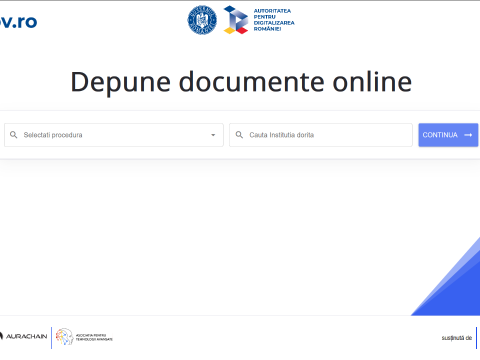Open the AURACHAIN footer logo
This screenshot has height=360, width=480.
click(x=23, y=336)
